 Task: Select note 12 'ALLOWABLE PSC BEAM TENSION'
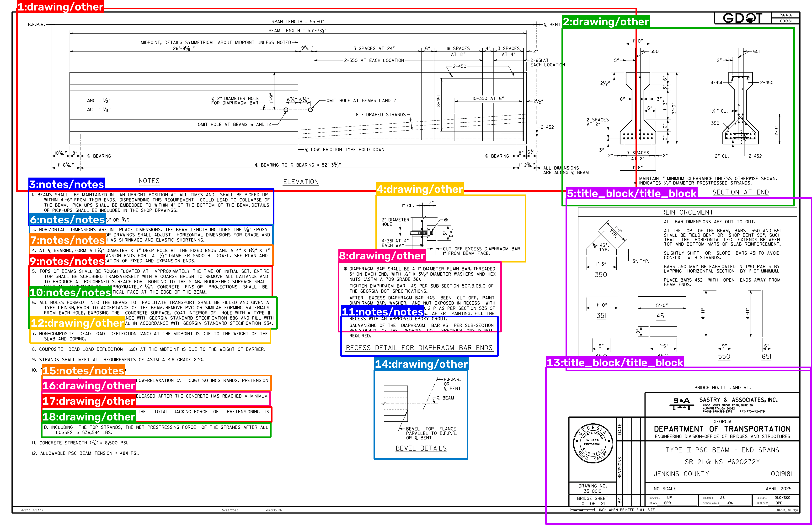click(x=85, y=453)
